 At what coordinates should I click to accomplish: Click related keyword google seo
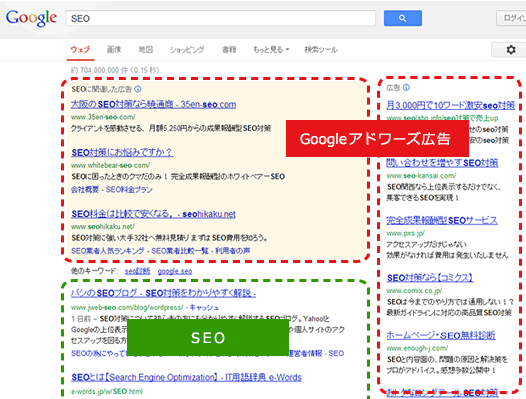click(x=175, y=271)
